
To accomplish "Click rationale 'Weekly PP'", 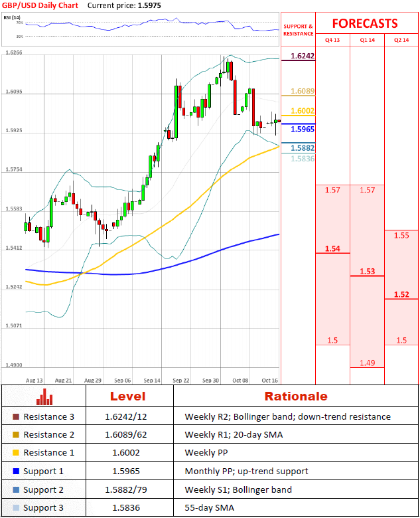I will 206,453.
